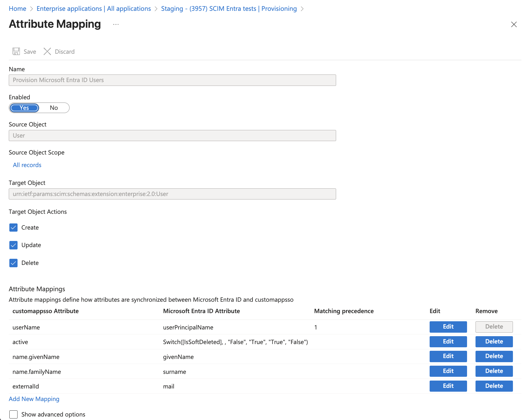Close the Attribute Mapping panel

pyautogui.click(x=514, y=25)
